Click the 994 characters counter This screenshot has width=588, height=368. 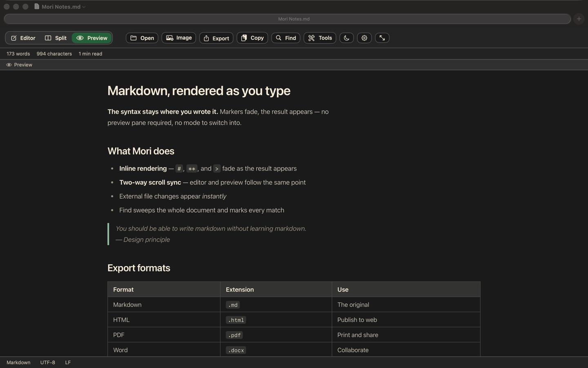pos(54,54)
